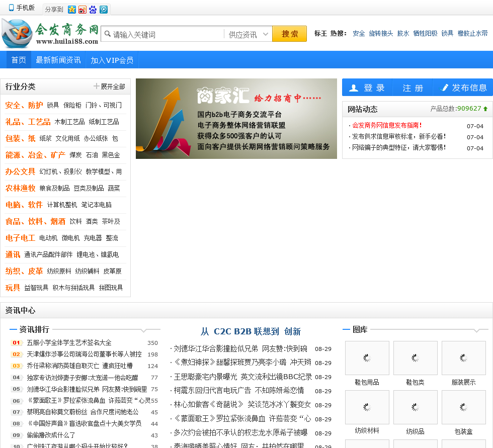The image size is (493, 448).
Task: Open 最新新闻资讯 nav item
Action: tap(58, 60)
